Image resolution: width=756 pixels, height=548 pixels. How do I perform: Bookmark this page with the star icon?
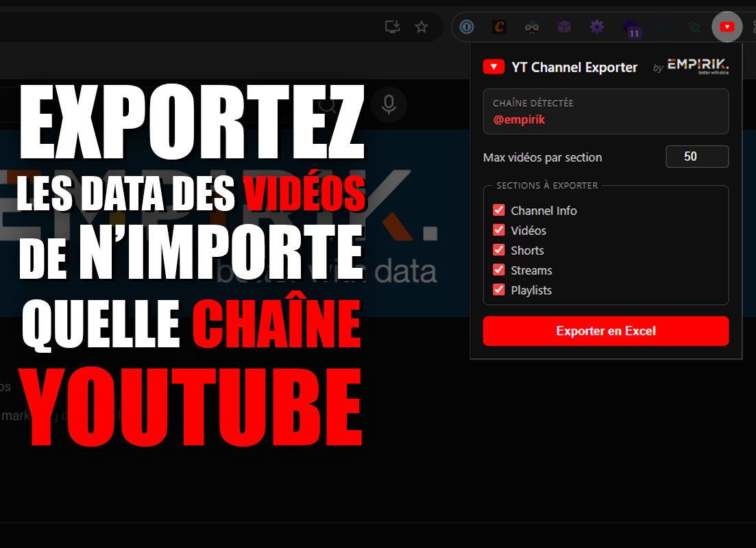click(x=422, y=27)
